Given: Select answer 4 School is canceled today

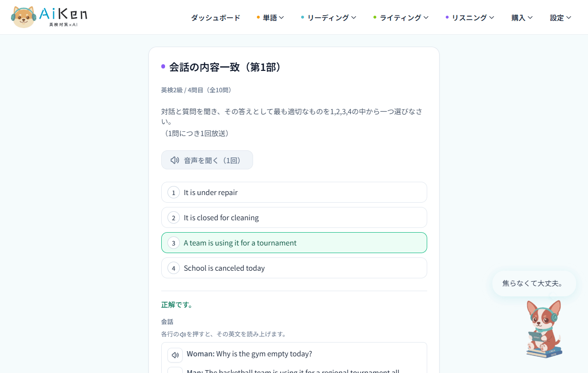Looking at the screenshot, I should (294, 268).
